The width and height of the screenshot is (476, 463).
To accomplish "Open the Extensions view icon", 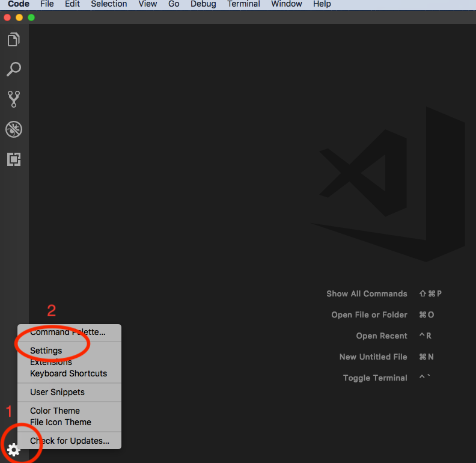I will coord(14,159).
